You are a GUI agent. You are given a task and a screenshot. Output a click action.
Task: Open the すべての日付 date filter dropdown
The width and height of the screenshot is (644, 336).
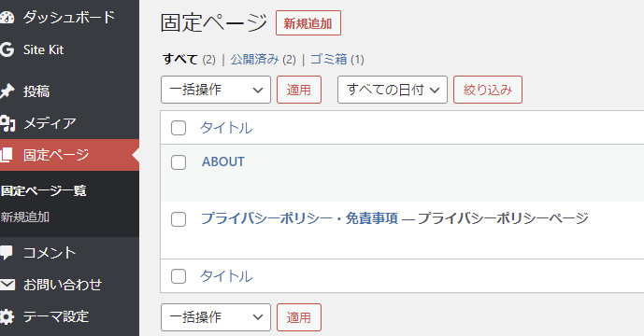pos(393,90)
